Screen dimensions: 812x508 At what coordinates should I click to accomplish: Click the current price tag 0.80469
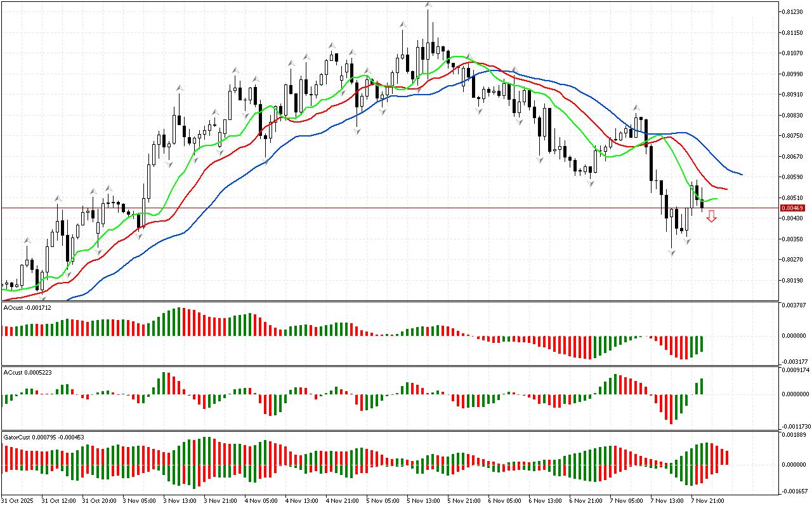point(793,208)
